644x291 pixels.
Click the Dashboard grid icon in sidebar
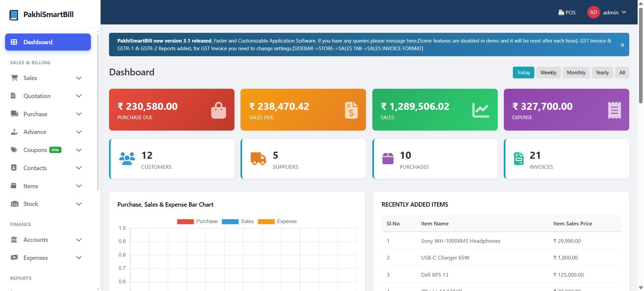(x=14, y=42)
